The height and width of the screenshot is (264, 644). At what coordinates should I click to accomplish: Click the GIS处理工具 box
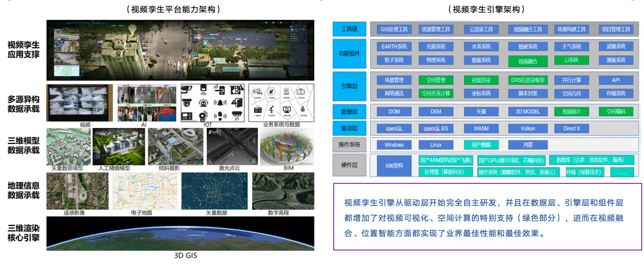394,29
